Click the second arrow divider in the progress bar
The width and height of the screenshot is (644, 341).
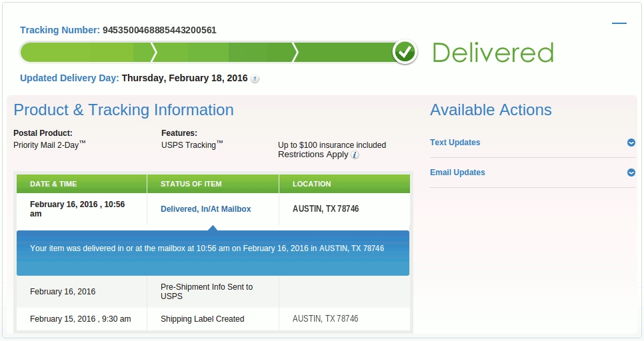295,52
